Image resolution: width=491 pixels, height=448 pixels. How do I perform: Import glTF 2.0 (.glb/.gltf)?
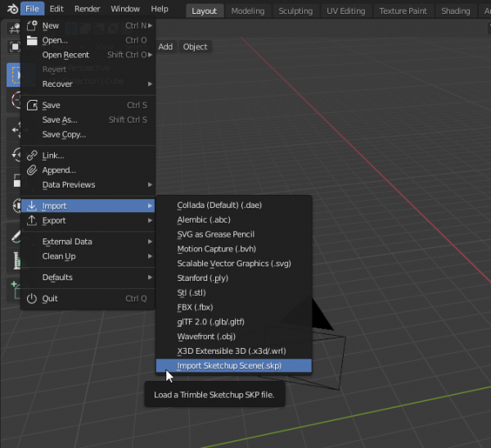click(234, 322)
